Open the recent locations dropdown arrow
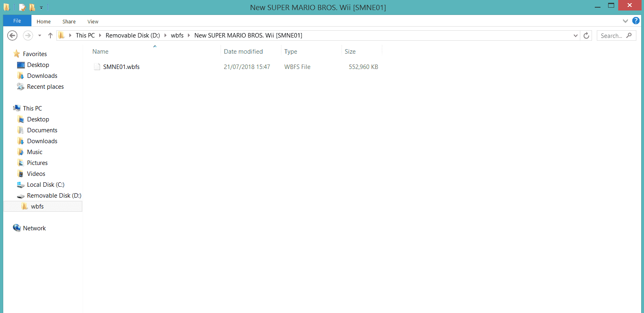This screenshot has width=644, height=313. click(x=40, y=35)
